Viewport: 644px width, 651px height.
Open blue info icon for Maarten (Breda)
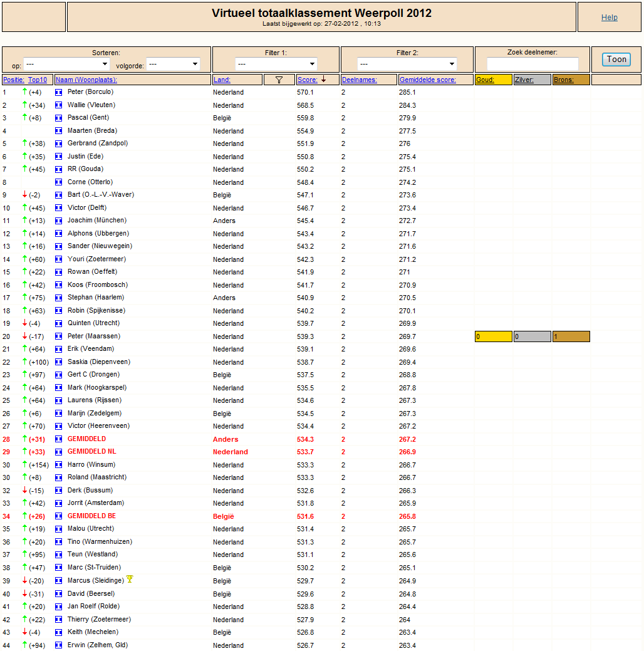point(58,131)
